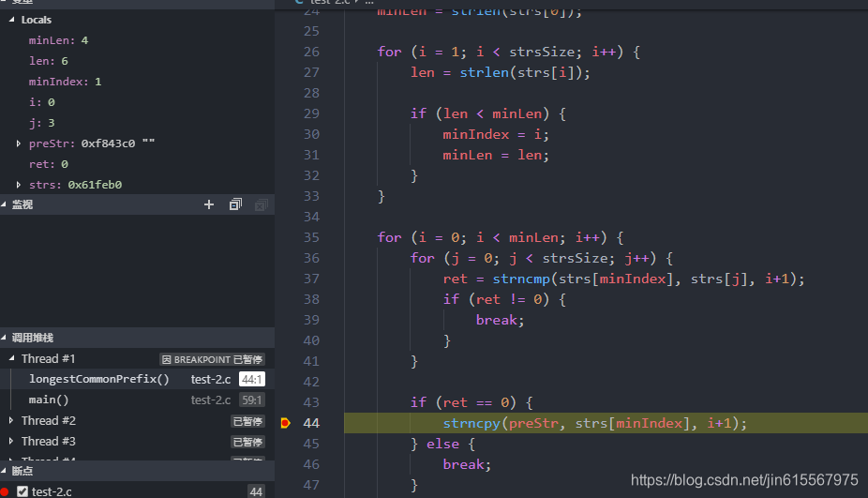Screen dimensions: 868x498
Task: Click Thread #2 已暂停 status label
Action: coord(247,421)
